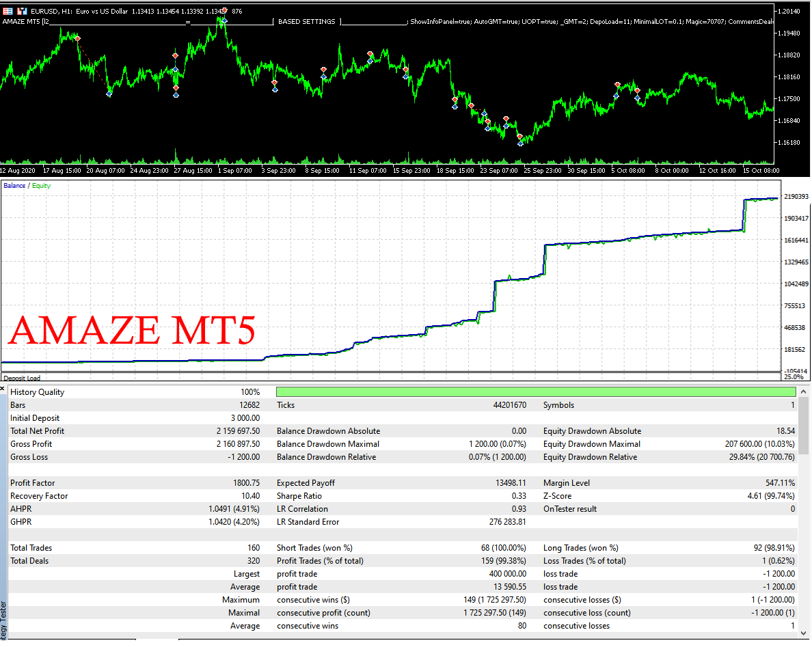Click the Balance legend label
Screen dimensions: 812x647
pos(14,186)
